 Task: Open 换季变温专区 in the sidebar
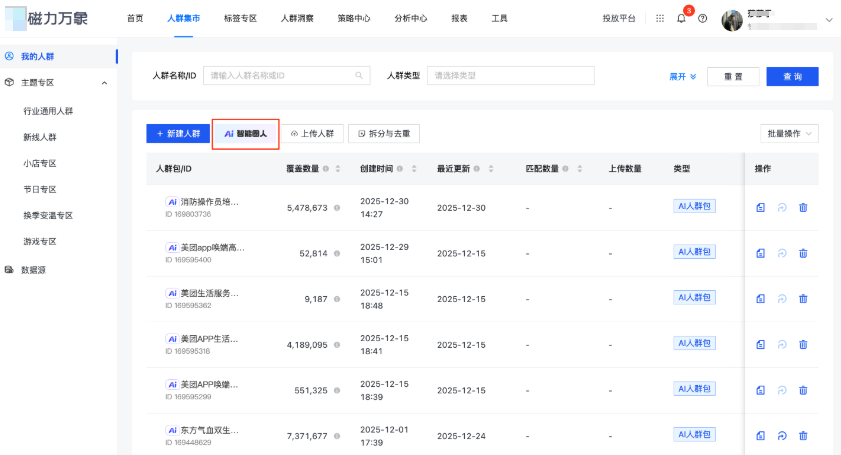(48, 216)
